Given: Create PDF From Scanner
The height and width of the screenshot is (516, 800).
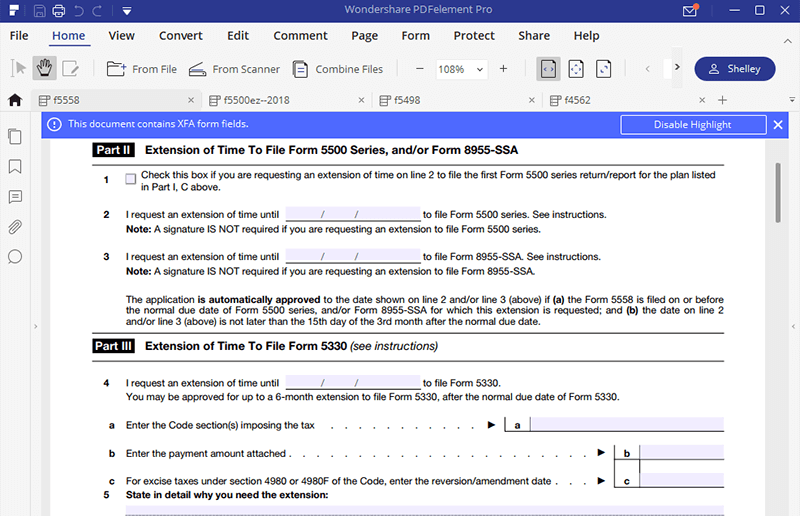Looking at the screenshot, I should pyautogui.click(x=234, y=69).
